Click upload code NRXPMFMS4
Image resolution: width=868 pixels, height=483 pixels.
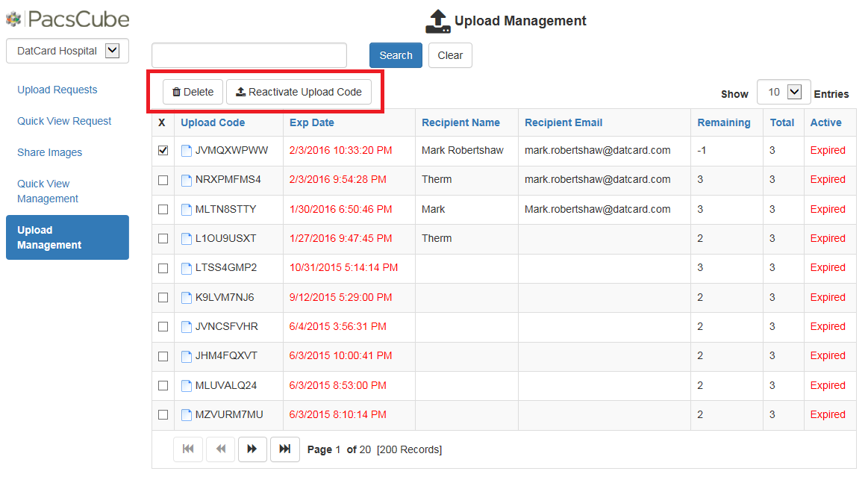click(228, 180)
